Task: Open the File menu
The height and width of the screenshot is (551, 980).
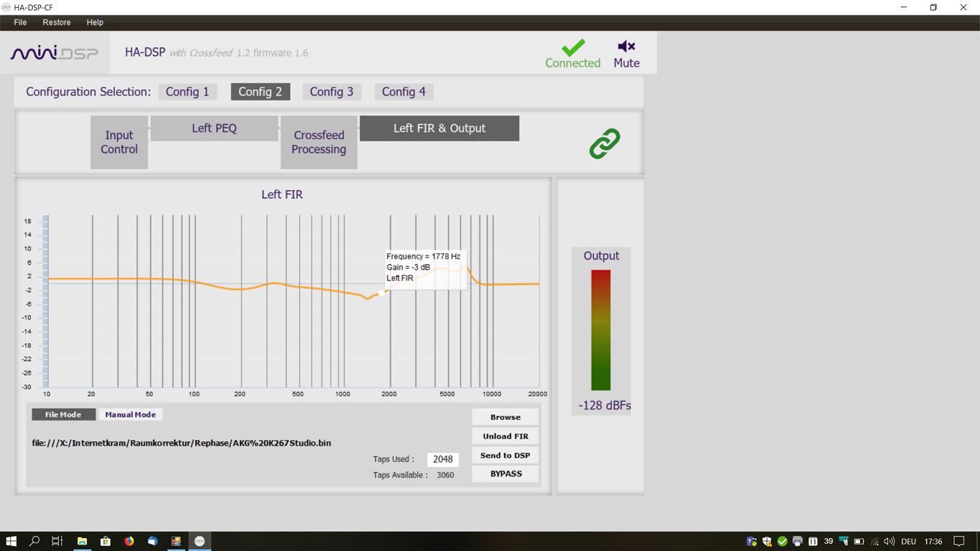Action: 20,22
